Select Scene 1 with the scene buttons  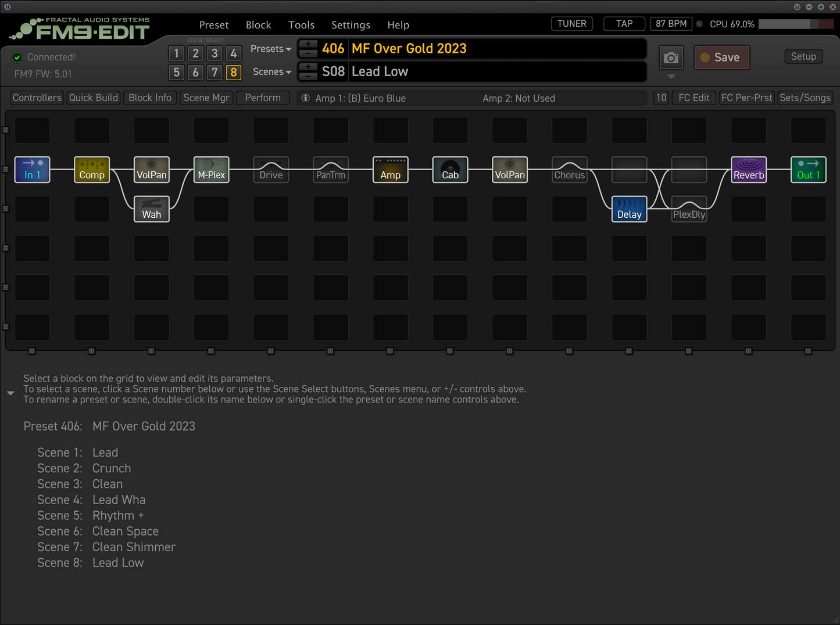(177, 53)
